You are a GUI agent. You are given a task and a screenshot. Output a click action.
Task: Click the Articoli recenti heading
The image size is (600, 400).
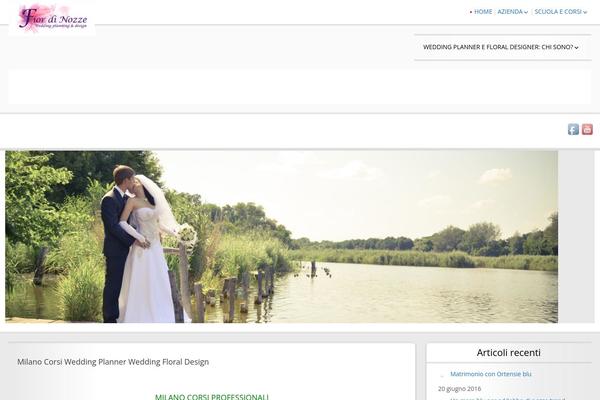(x=509, y=353)
